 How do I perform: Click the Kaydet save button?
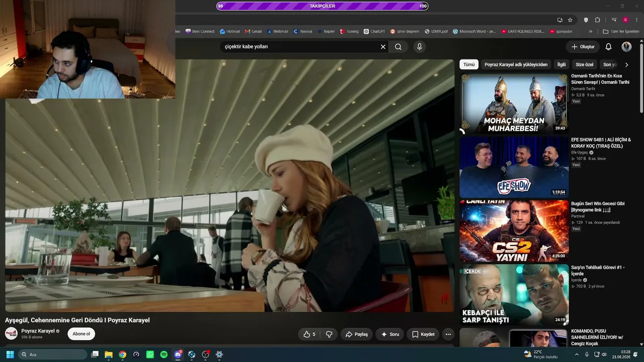coord(423,334)
